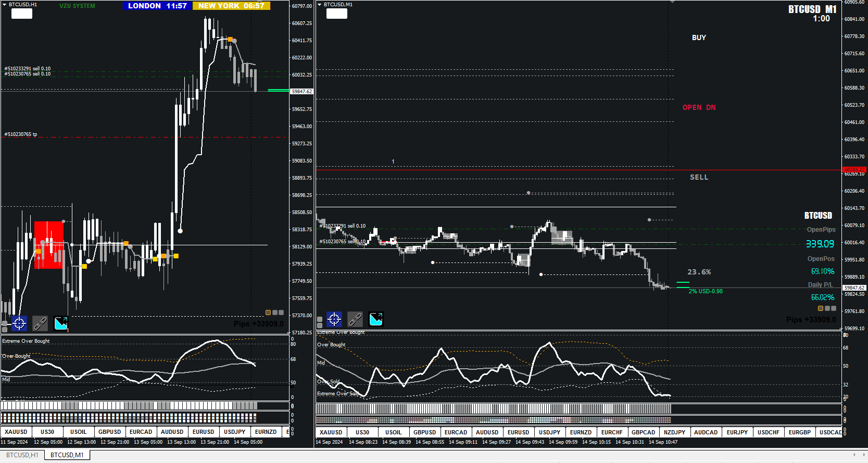868x463 pixels.
Task: Click the cyan chart-arrow icon in M1 chart
Action: (376, 319)
